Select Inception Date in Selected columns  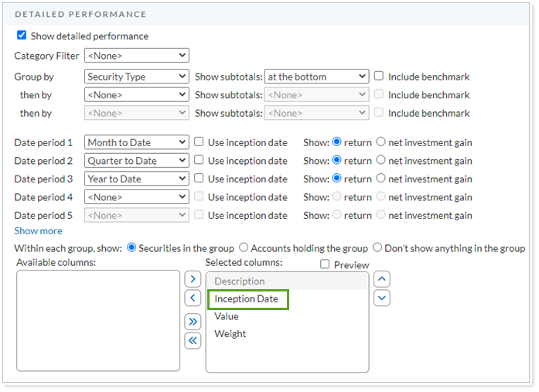pos(247,299)
